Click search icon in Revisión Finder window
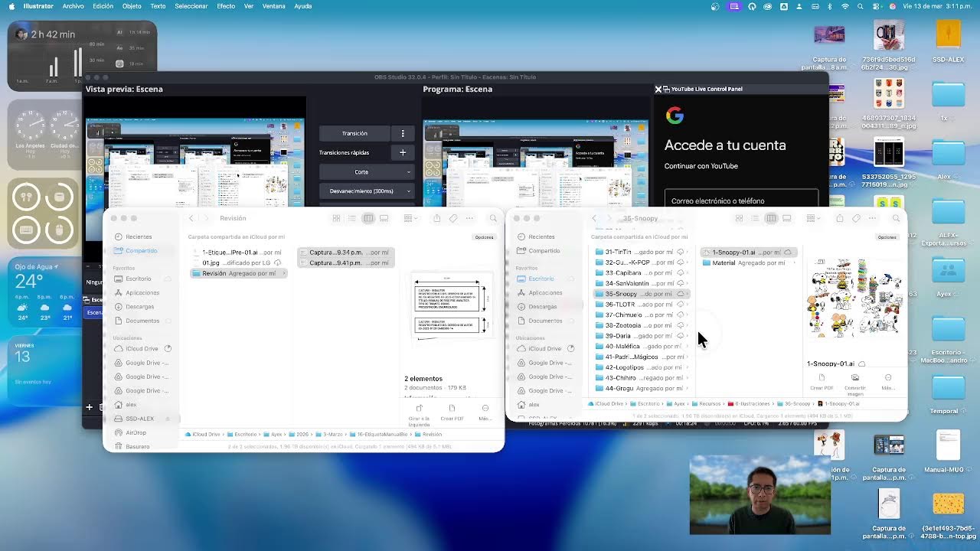The height and width of the screenshot is (551, 980). tap(493, 219)
